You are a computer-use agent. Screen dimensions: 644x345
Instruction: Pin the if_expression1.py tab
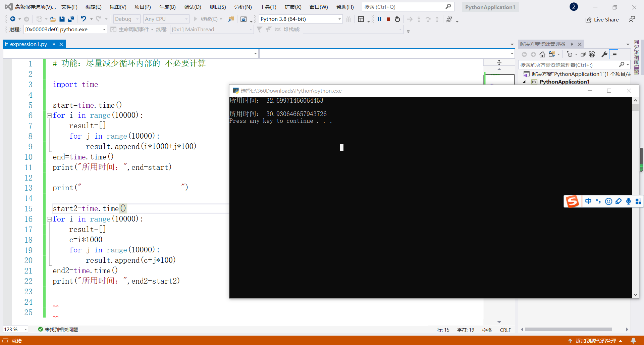pos(54,44)
